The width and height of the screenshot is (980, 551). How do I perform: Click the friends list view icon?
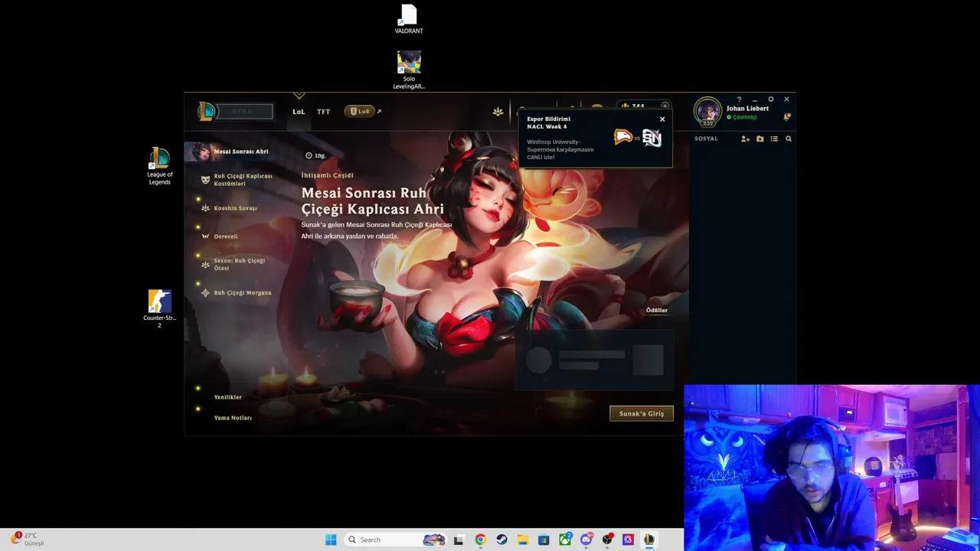coord(774,139)
